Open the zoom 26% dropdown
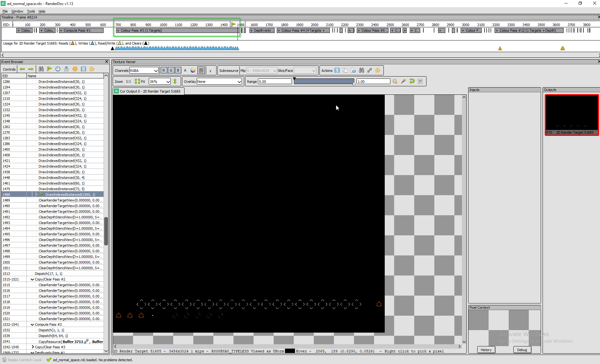Viewport: 600px width, 364px height. coord(160,81)
